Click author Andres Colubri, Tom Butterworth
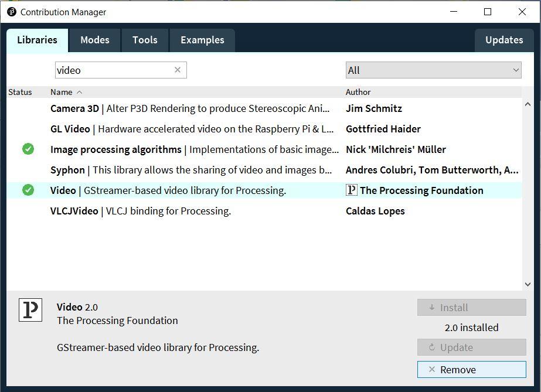 point(432,170)
